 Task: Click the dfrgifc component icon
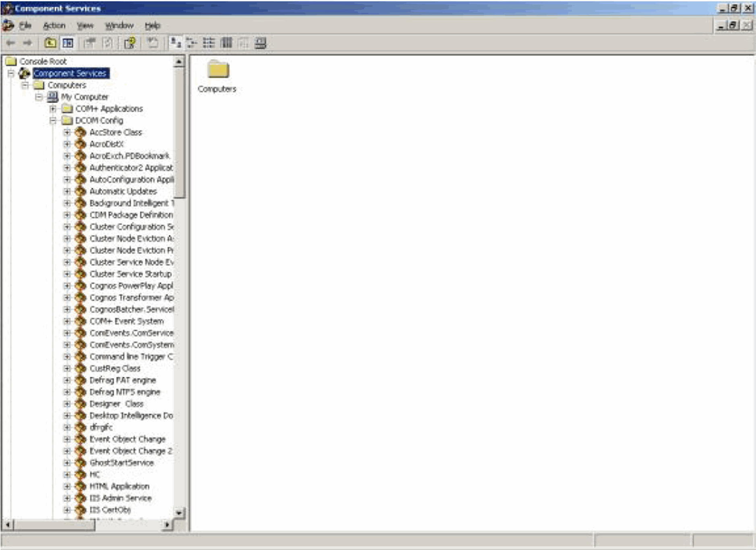(x=81, y=427)
